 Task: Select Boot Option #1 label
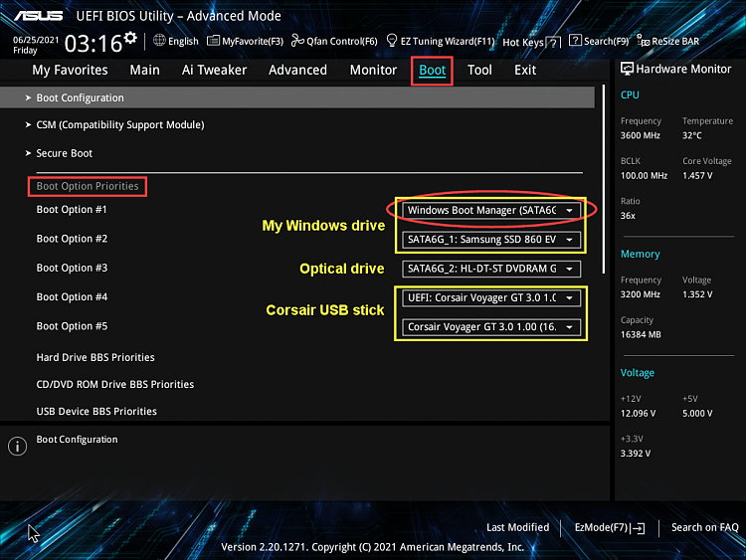72,209
